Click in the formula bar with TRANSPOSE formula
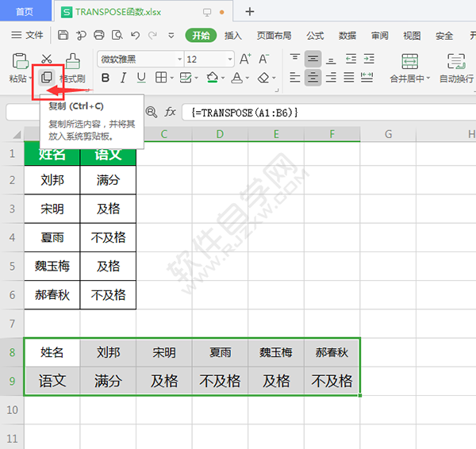Image resolution: width=476 pixels, height=449 pixels. (317, 113)
